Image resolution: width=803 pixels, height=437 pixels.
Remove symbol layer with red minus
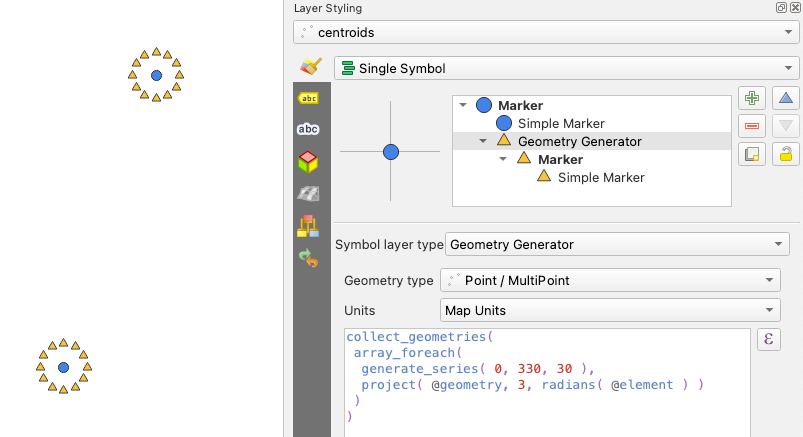[x=752, y=126]
